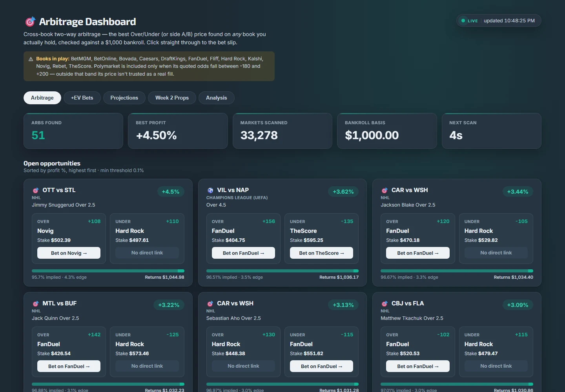Click the Best Profit +4.50% stat card
Screen dimensions: 565x392
click(178, 131)
